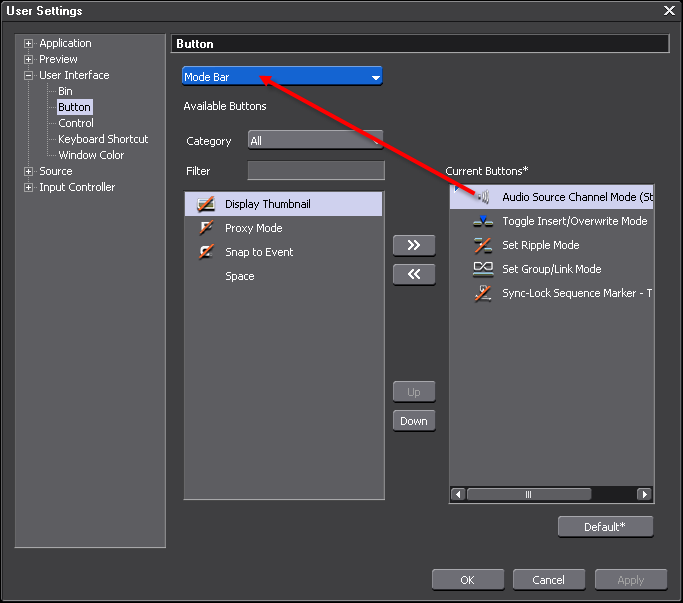Select Audio Source Channel Mode speaker icon

(x=482, y=197)
